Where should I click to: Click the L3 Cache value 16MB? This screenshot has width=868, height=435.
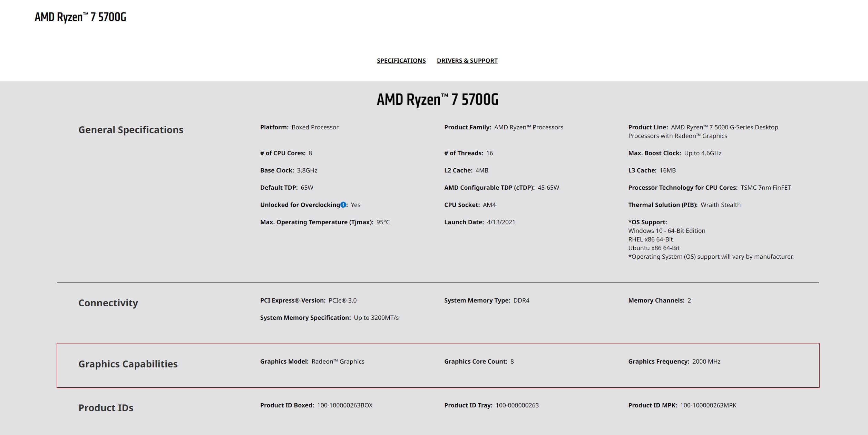coord(667,170)
